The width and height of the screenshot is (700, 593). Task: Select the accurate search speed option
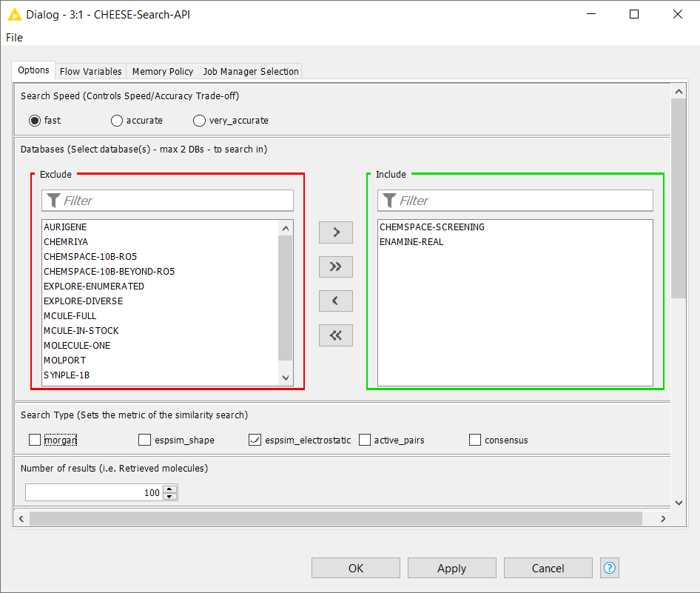pos(116,121)
